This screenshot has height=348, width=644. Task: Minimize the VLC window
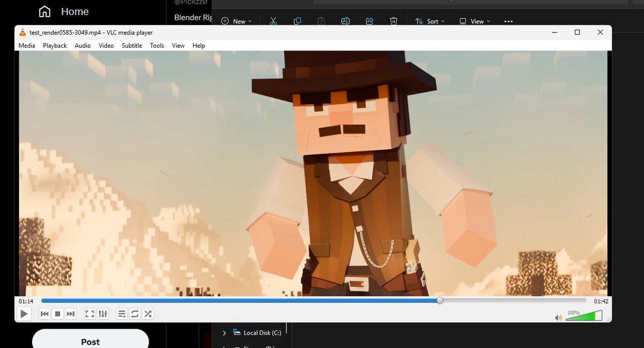554,32
